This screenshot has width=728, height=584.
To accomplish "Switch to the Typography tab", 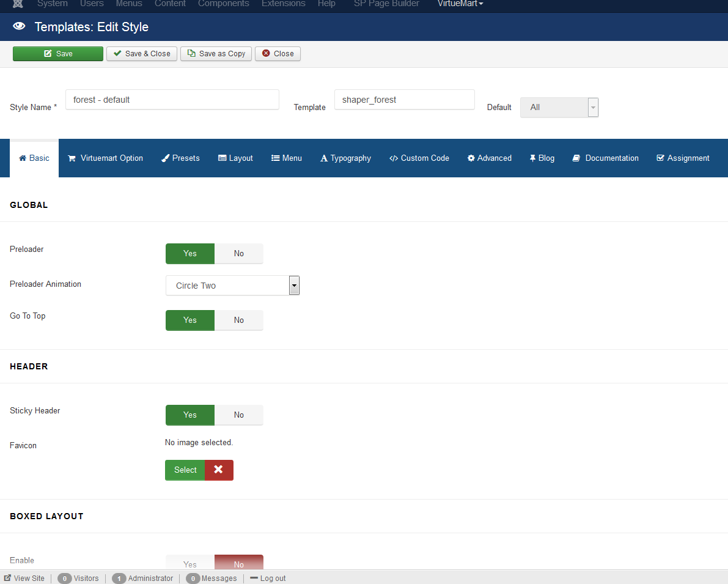I will 345,158.
